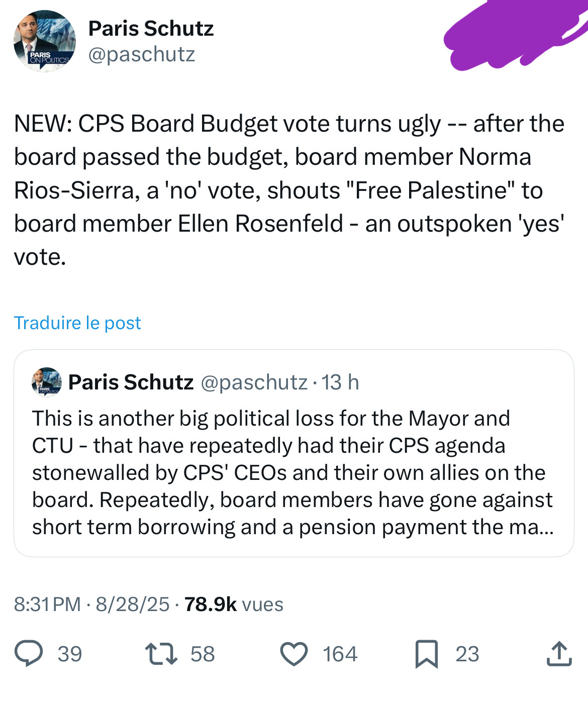This screenshot has height=701, width=588.
Task: Open Paris Schutz profile picture
Action: pyautogui.click(x=45, y=41)
